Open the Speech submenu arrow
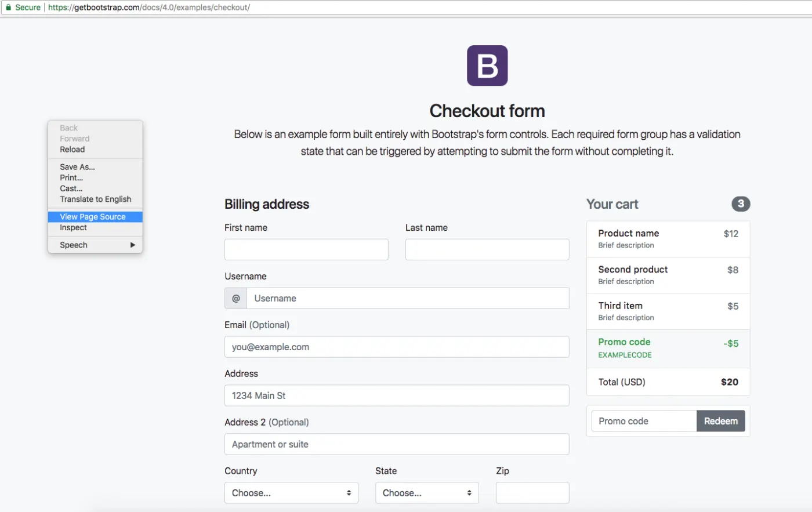This screenshot has width=812, height=512. point(132,245)
